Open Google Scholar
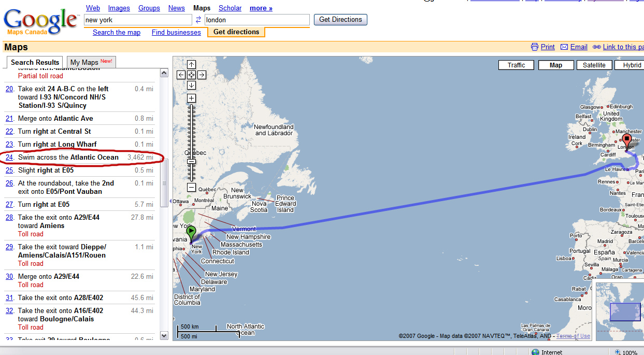 point(230,8)
